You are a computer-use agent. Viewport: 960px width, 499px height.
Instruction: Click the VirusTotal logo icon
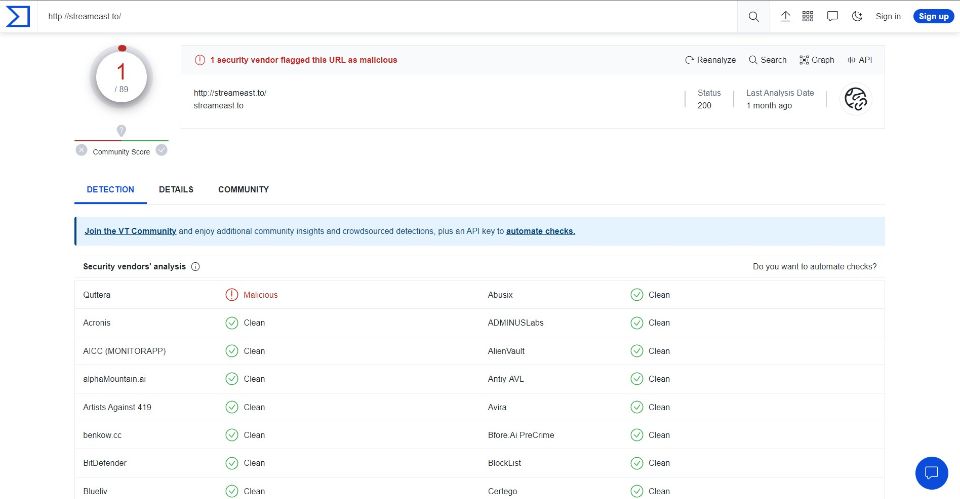pos(18,17)
